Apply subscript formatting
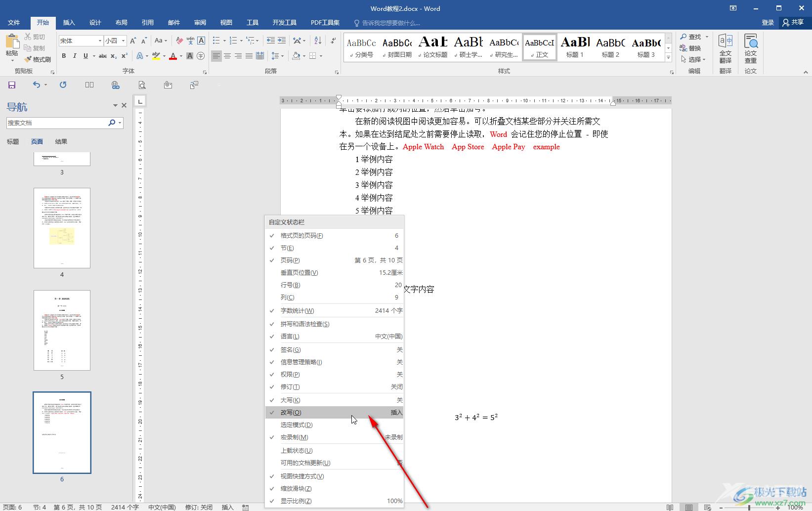The width and height of the screenshot is (812, 511). (114, 56)
